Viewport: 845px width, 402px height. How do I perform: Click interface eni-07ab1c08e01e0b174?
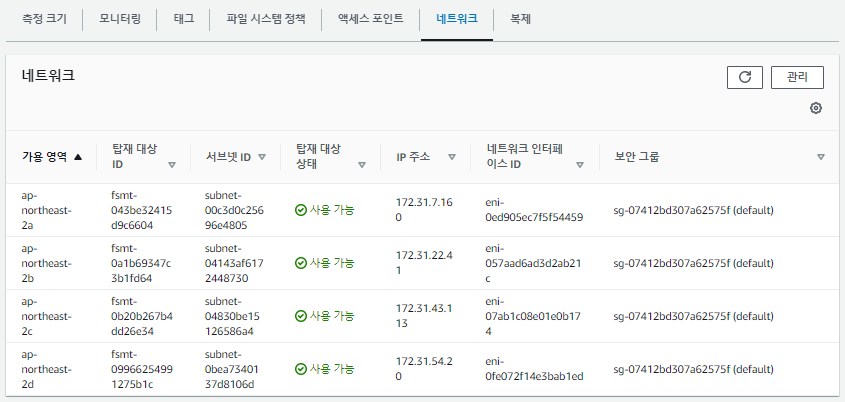pos(533,316)
